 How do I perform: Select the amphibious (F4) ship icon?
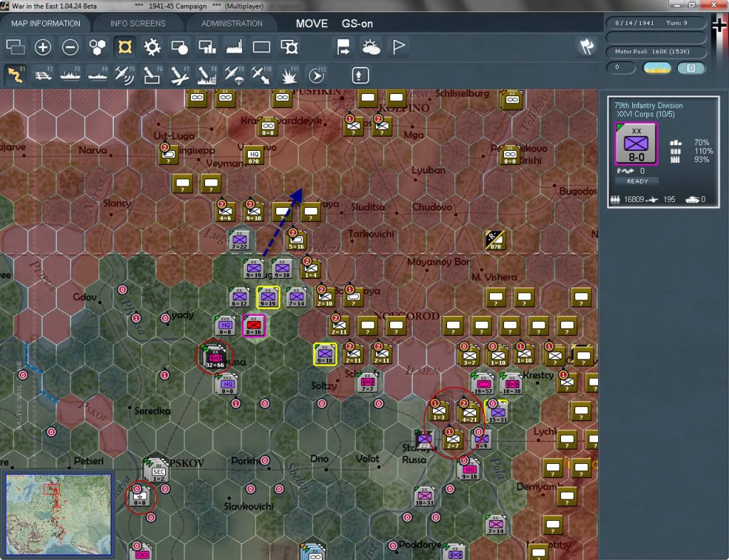98,75
